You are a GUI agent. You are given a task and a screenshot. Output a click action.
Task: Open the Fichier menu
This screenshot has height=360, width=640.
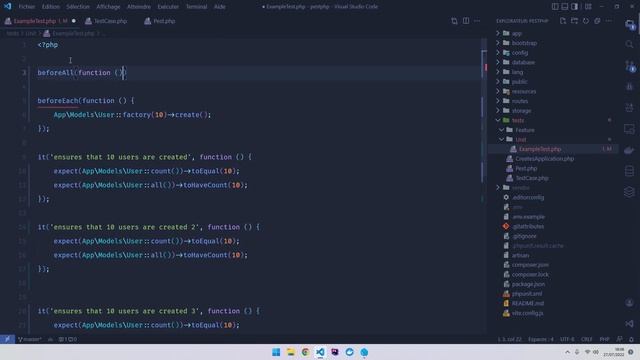(27, 7)
